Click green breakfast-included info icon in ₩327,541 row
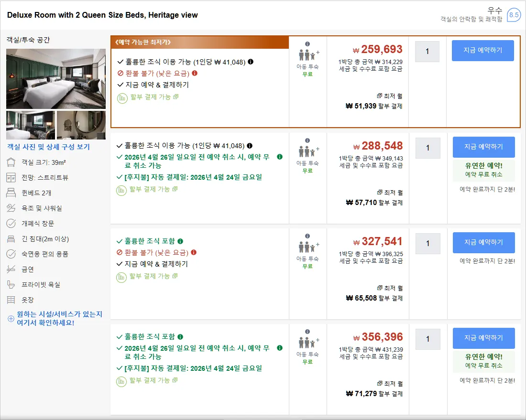The height and width of the screenshot is (420, 526). [180, 241]
